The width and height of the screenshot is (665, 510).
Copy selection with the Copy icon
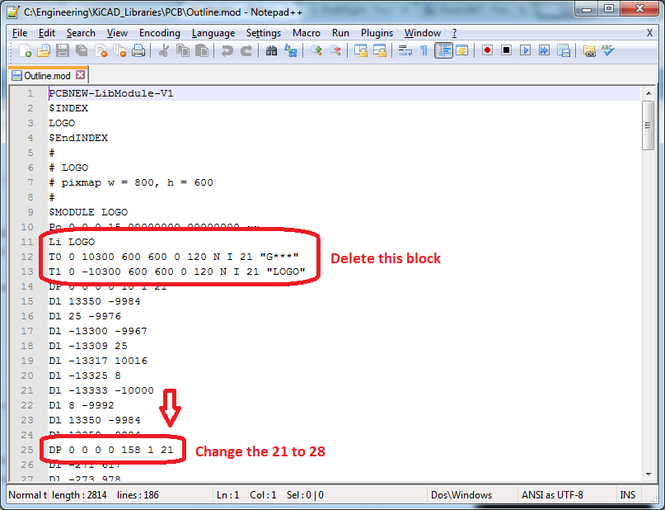click(183, 51)
